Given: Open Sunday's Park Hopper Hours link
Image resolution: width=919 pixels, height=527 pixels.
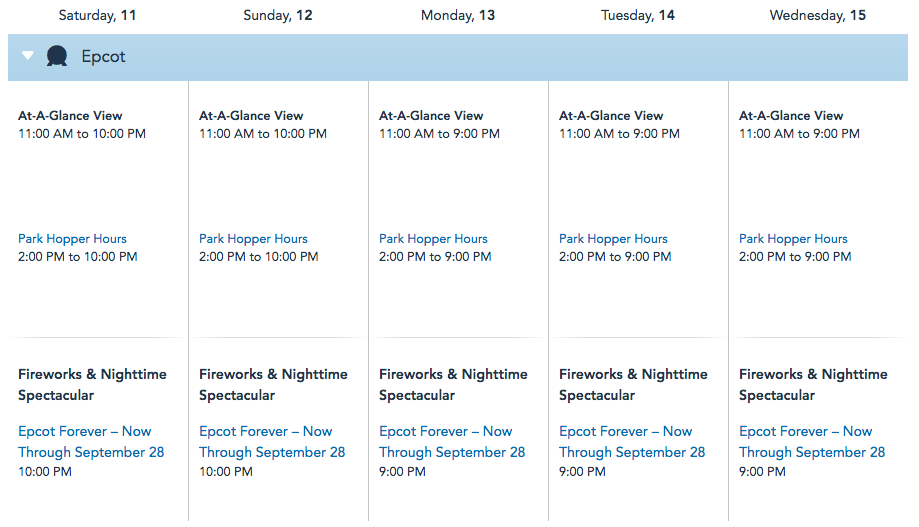Looking at the screenshot, I should [x=253, y=239].
